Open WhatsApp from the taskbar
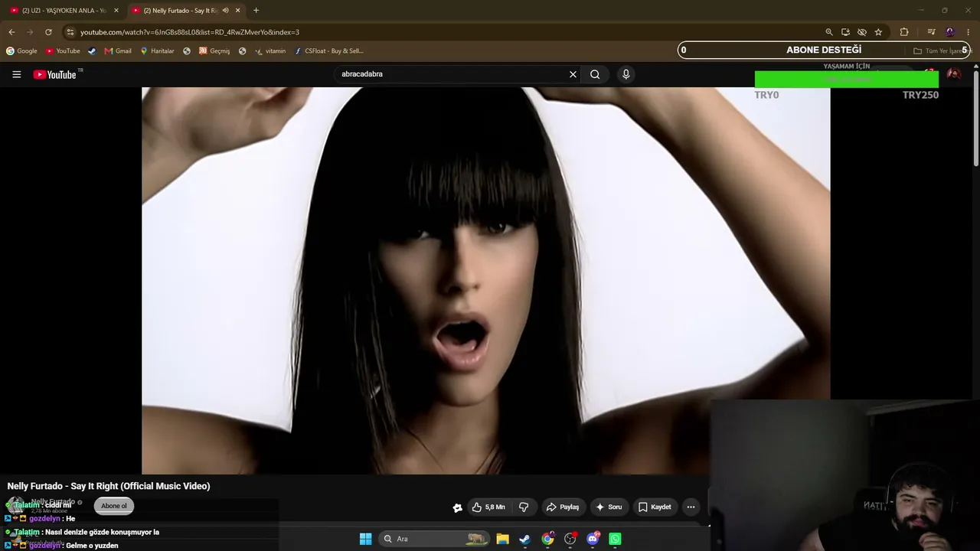Viewport: 980px width, 551px height. pos(615,539)
